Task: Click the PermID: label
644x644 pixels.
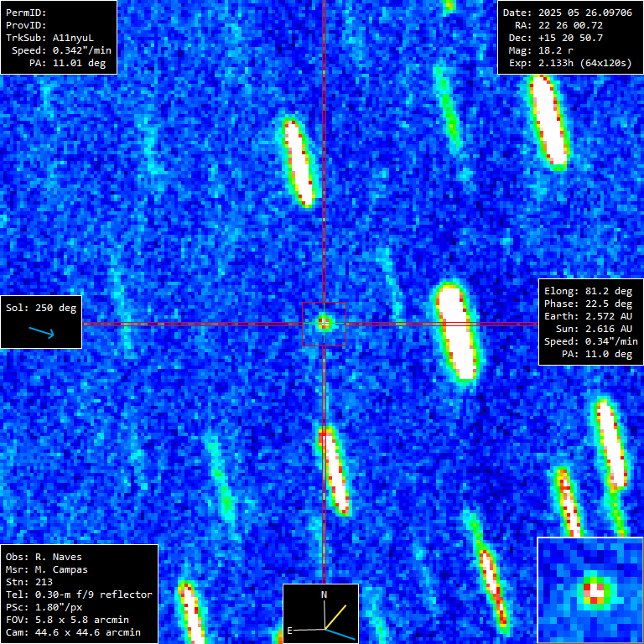Action: [26, 13]
